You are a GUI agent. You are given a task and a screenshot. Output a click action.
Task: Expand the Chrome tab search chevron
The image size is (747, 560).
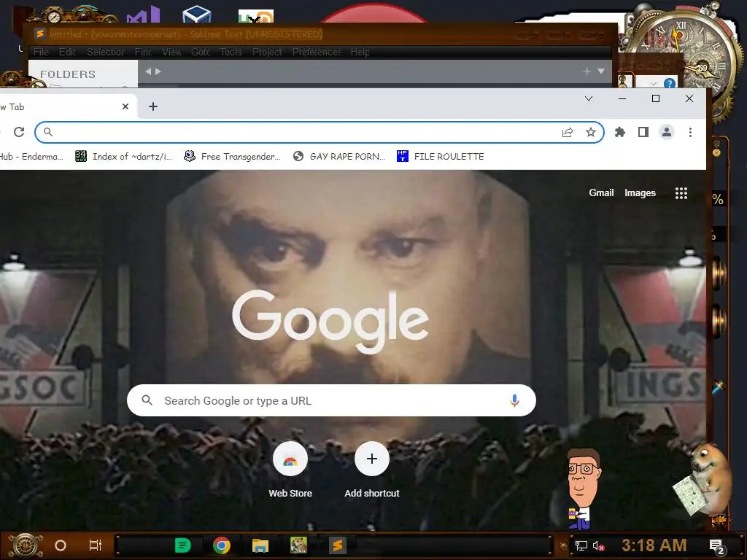point(589,98)
